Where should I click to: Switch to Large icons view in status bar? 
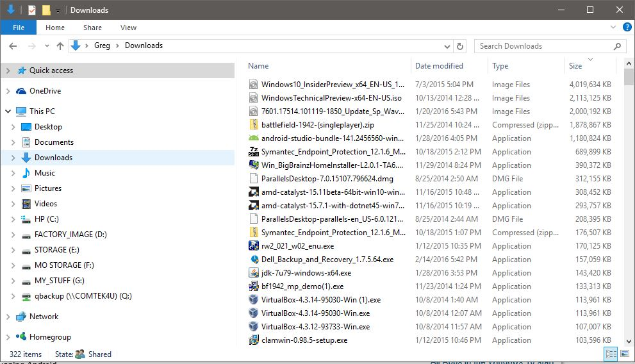click(x=625, y=354)
